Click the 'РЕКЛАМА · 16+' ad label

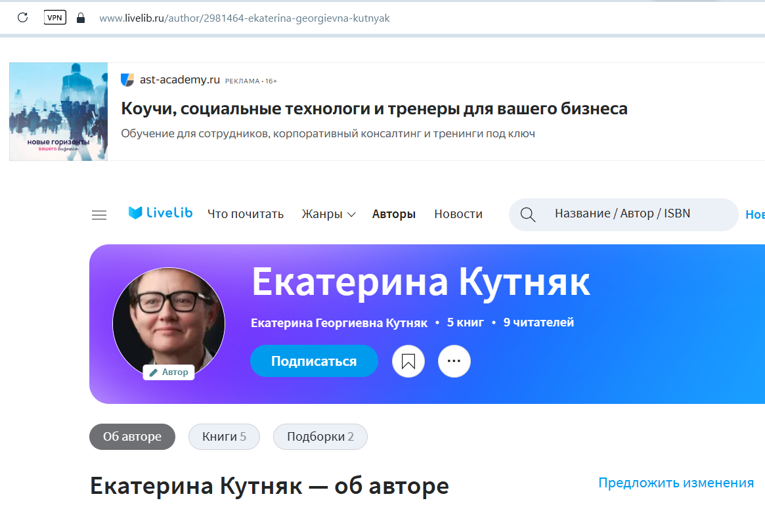251,81
